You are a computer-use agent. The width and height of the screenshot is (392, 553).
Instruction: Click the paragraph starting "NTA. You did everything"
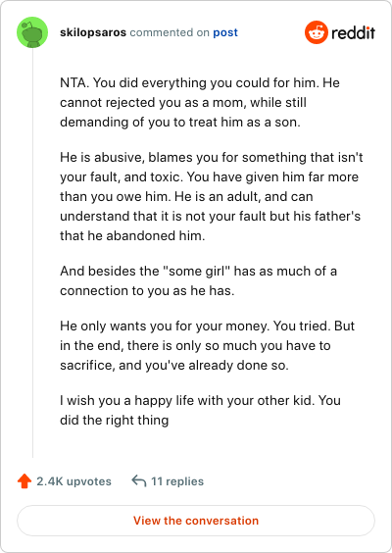tap(200, 102)
